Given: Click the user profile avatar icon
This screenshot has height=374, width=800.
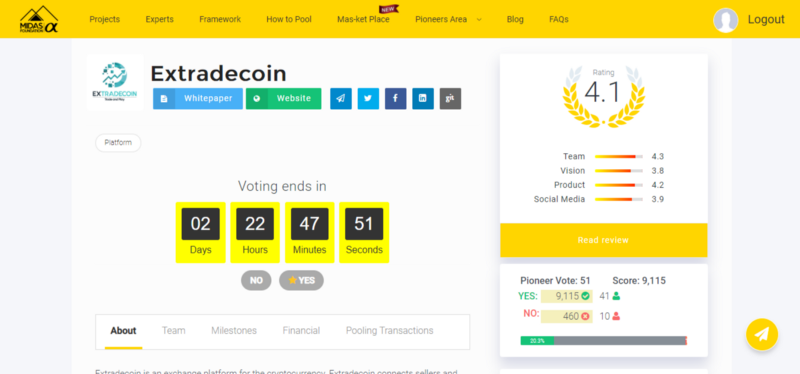Looking at the screenshot, I should click(x=726, y=20).
